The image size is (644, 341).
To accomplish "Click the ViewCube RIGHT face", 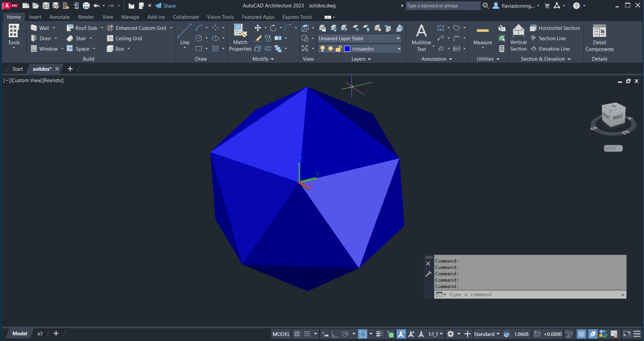I will click(618, 117).
